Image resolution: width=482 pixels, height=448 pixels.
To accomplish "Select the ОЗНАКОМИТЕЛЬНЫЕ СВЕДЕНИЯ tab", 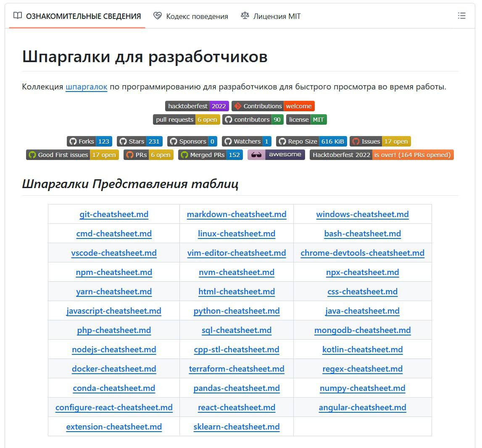I will tap(77, 16).
